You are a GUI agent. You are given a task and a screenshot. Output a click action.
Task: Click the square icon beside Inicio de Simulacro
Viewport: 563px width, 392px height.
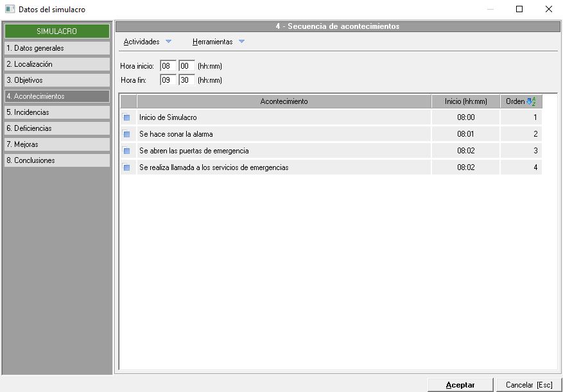click(126, 117)
